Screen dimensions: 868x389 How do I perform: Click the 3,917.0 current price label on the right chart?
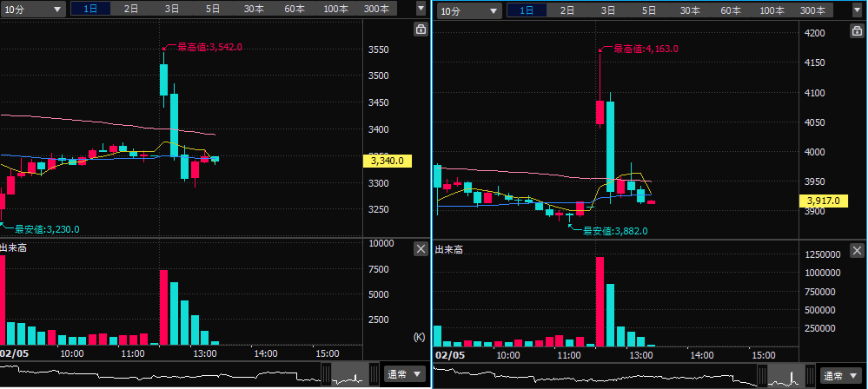click(821, 201)
